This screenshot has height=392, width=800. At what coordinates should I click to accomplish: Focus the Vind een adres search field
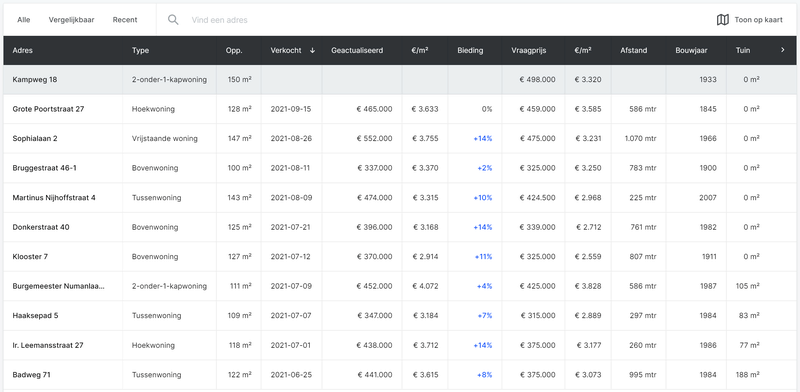pos(220,20)
